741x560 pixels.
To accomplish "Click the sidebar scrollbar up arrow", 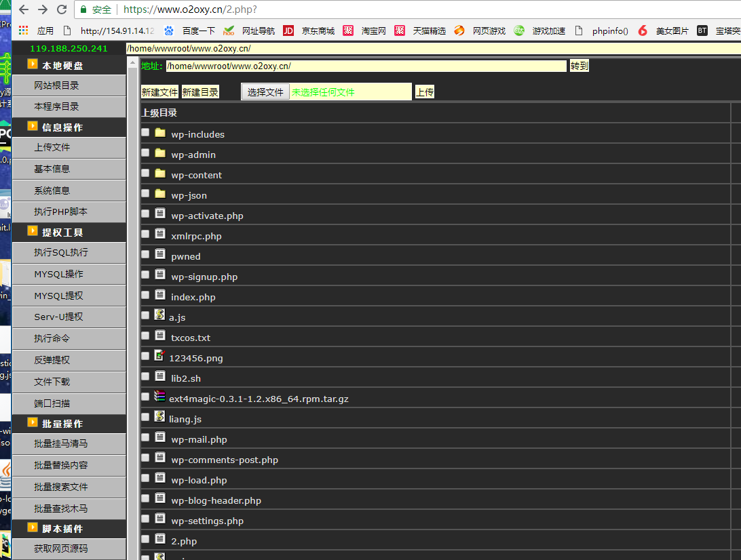I will pos(132,62).
